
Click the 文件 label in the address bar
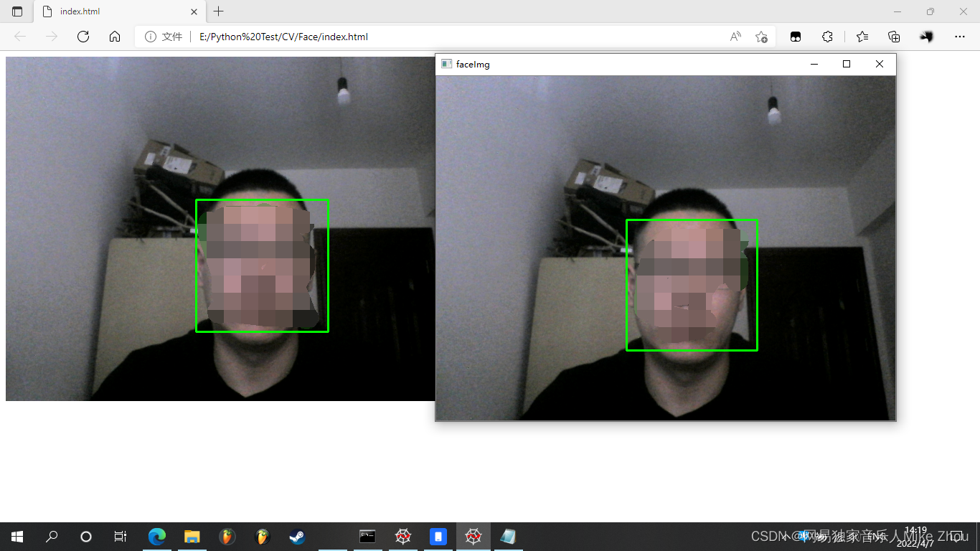click(x=169, y=37)
